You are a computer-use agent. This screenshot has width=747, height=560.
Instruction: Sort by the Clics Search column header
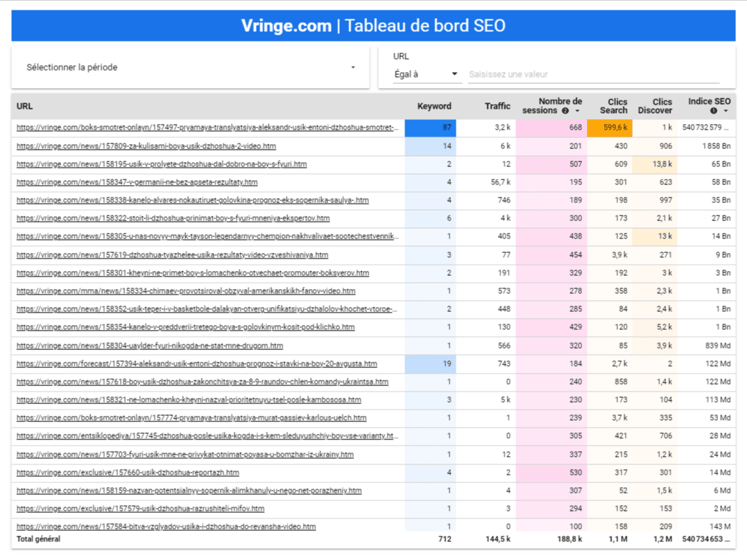click(x=614, y=106)
